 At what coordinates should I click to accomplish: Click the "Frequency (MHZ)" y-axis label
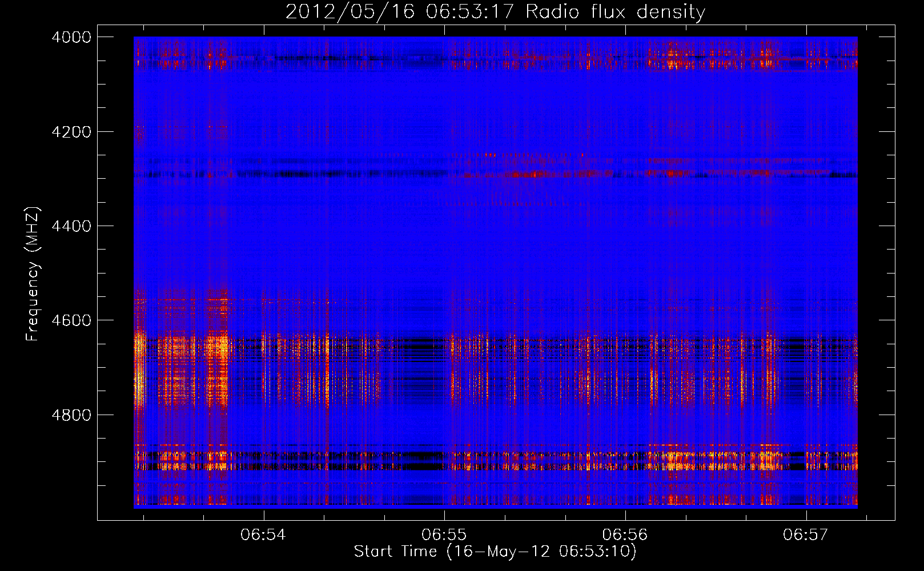[x=33, y=274]
